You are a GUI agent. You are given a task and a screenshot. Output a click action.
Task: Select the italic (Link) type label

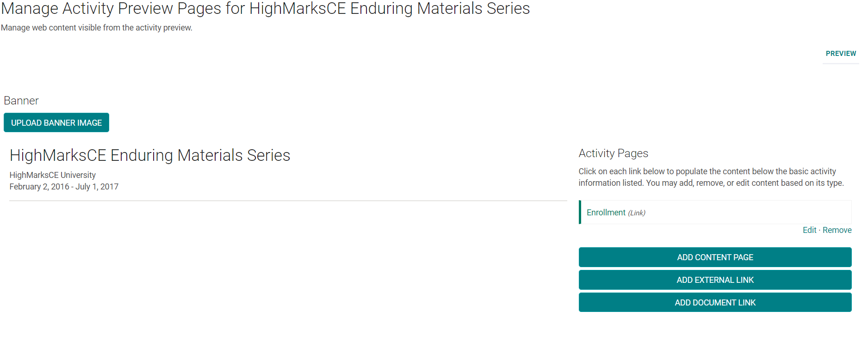(x=637, y=213)
